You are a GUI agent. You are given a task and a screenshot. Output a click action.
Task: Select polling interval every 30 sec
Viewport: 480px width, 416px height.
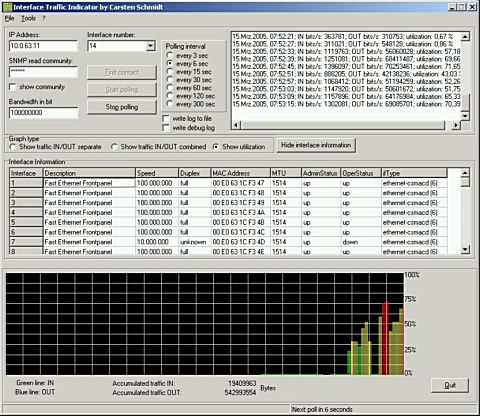(x=170, y=80)
